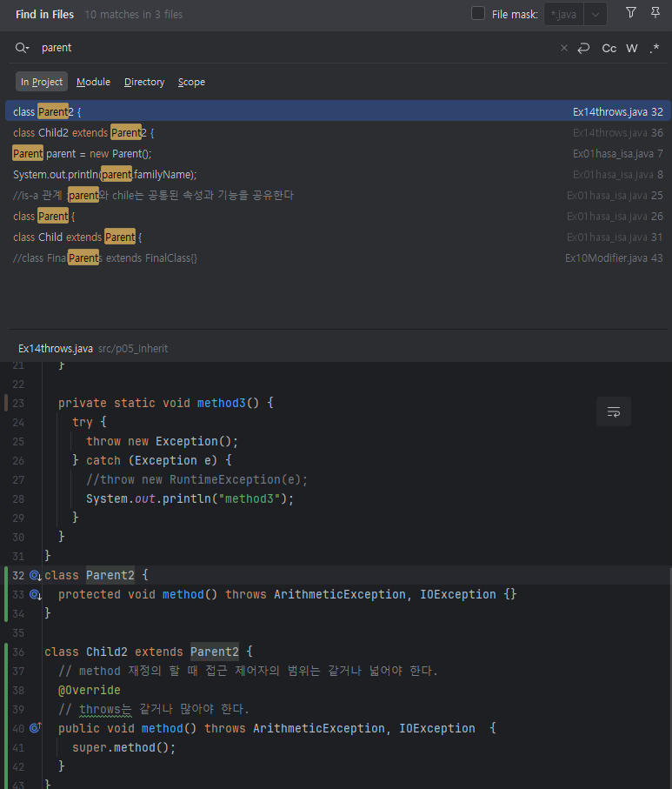Select result 'Parent parent = new Parent();'
672x789 pixels.
click(x=338, y=153)
